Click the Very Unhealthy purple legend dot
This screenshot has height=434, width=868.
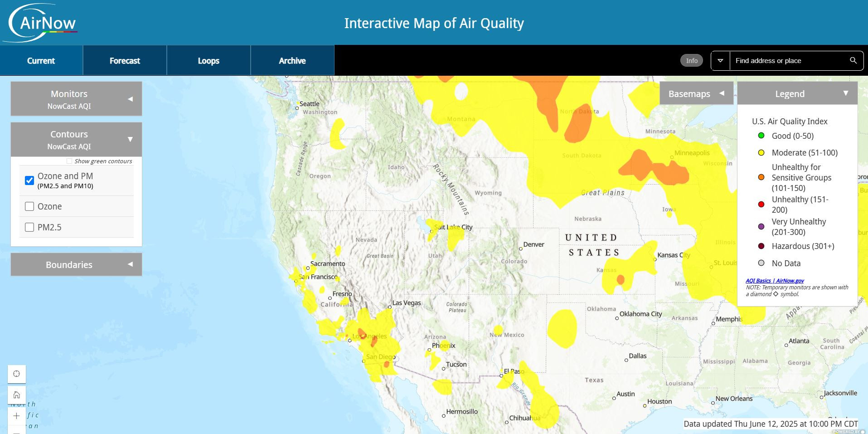click(x=761, y=226)
